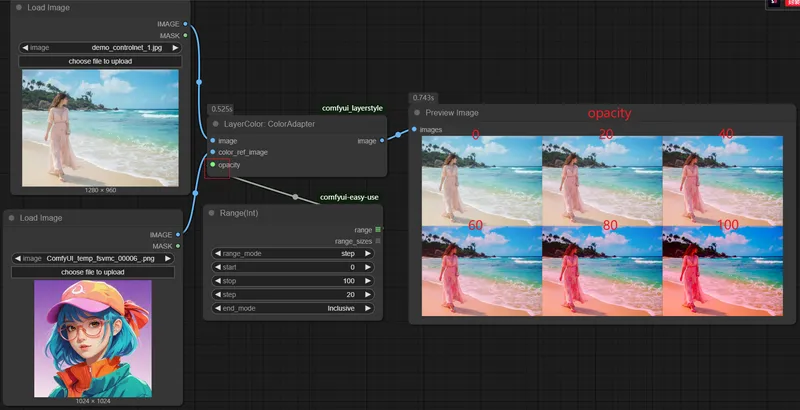Click the green range output port
The image size is (800, 410).
coord(378,230)
